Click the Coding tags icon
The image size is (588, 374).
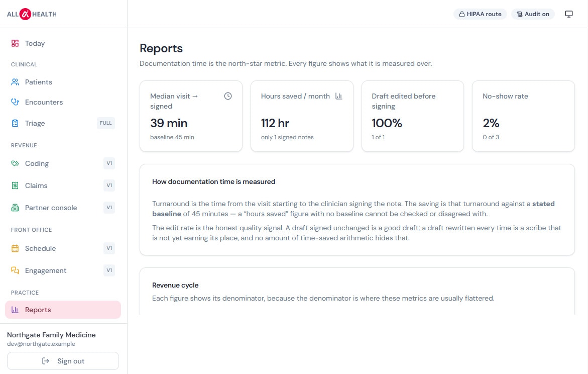point(15,163)
